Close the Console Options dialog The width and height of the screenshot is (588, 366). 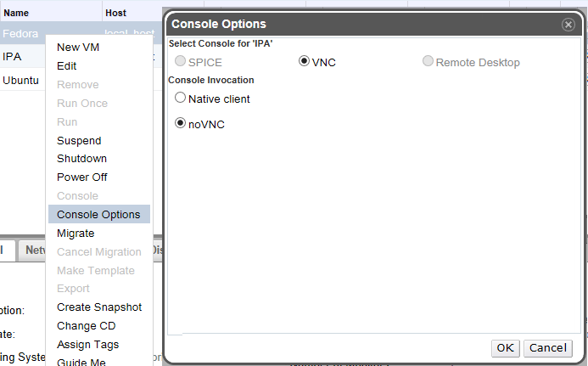(568, 25)
